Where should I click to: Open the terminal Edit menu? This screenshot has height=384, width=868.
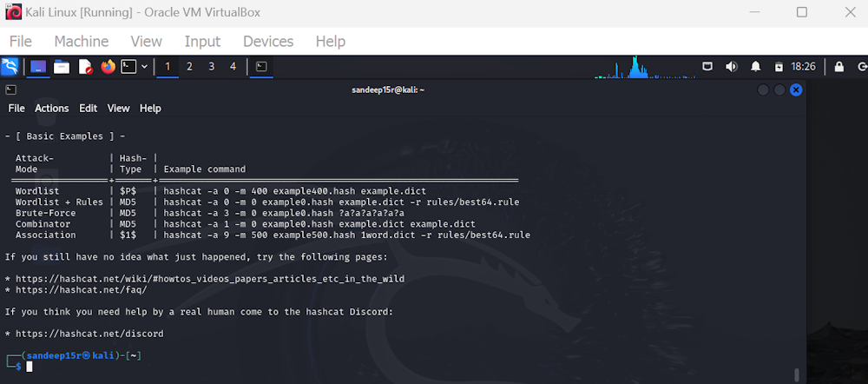tap(88, 108)
